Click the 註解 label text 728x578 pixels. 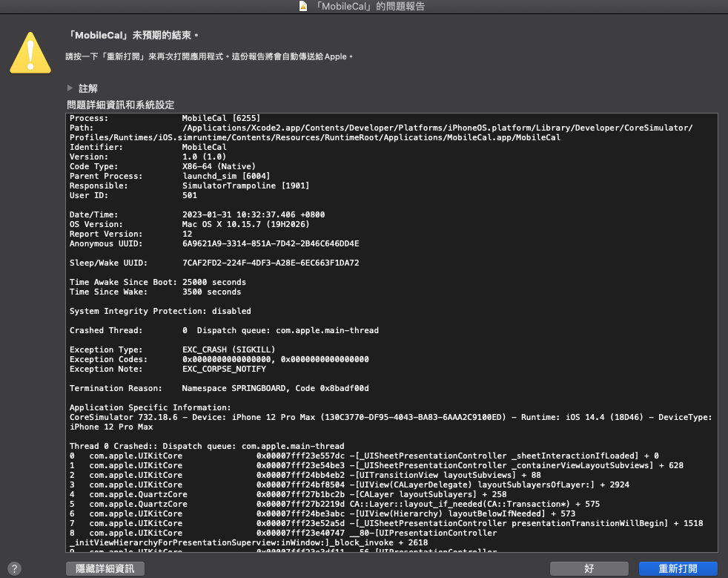(x=88, y=88)
